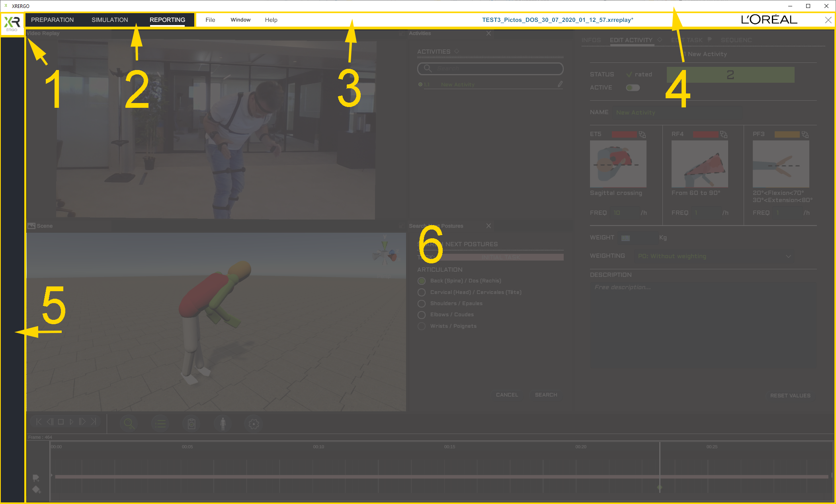This screenshot has height=504, width=836.
Task: Click RESET VALUES button
Action: pyautogui.click(x=790, y=395)
